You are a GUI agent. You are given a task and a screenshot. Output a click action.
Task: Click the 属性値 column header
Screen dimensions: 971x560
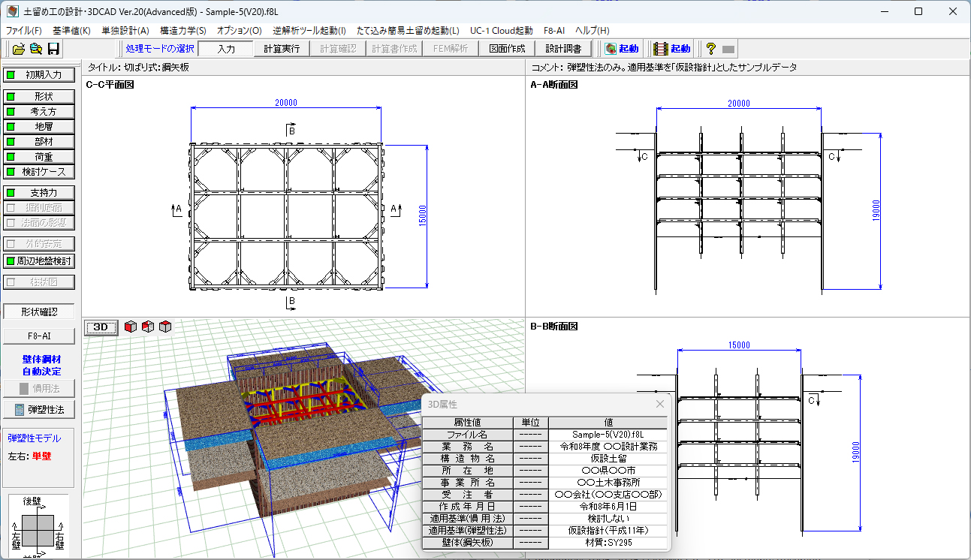coord(467,423)
